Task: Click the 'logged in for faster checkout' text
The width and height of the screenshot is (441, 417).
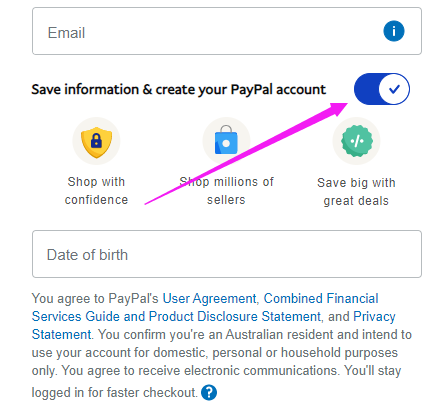Action: pos(114,392)
